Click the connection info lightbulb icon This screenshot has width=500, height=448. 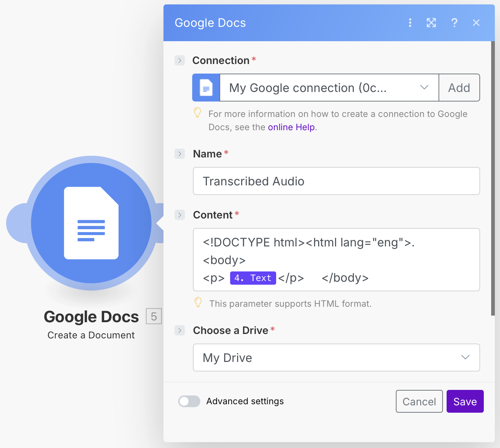pyautogui.click(x=197, y=113)
